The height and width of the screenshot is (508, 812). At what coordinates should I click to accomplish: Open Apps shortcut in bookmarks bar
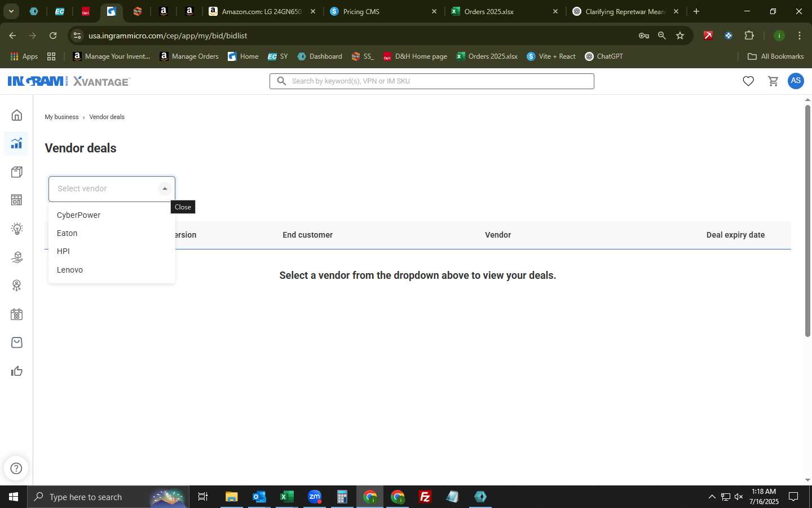coord(24,56)
